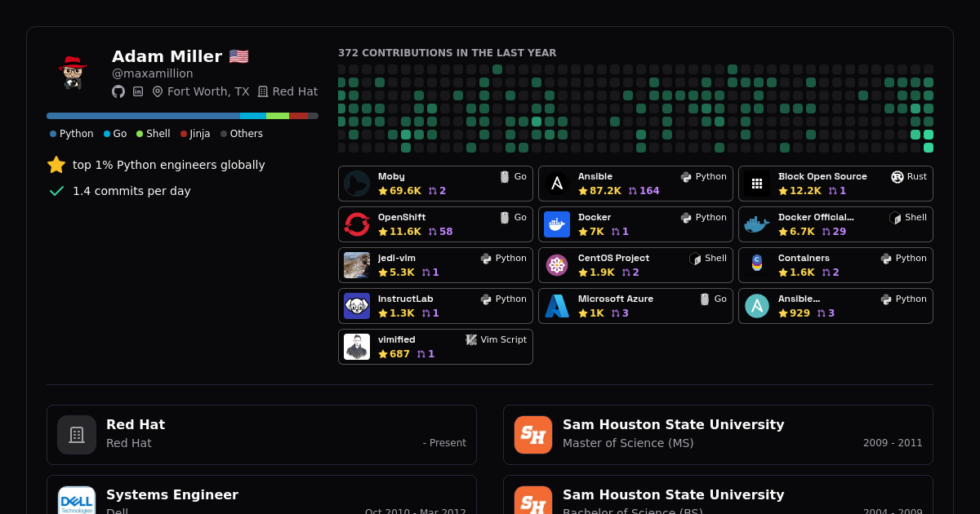Click the Python icon on Ansible 87.2K card

pyautogui.click(x=686, y=176)
